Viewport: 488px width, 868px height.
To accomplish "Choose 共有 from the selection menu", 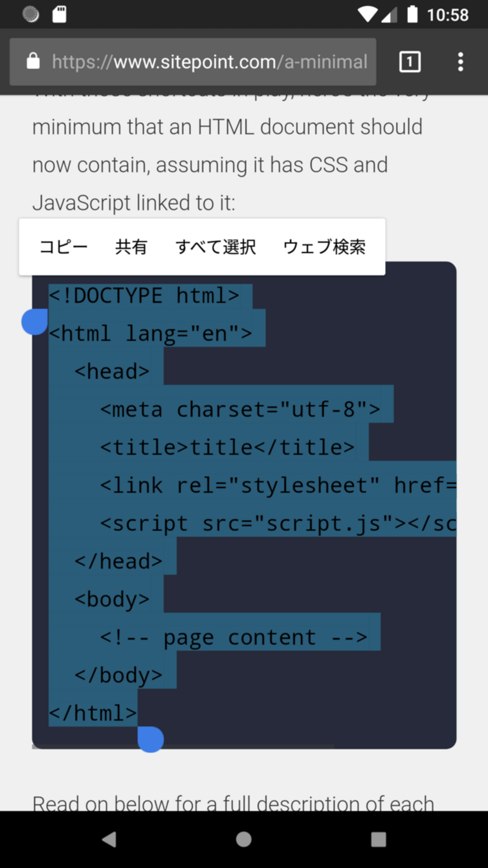I will point(131,247).
